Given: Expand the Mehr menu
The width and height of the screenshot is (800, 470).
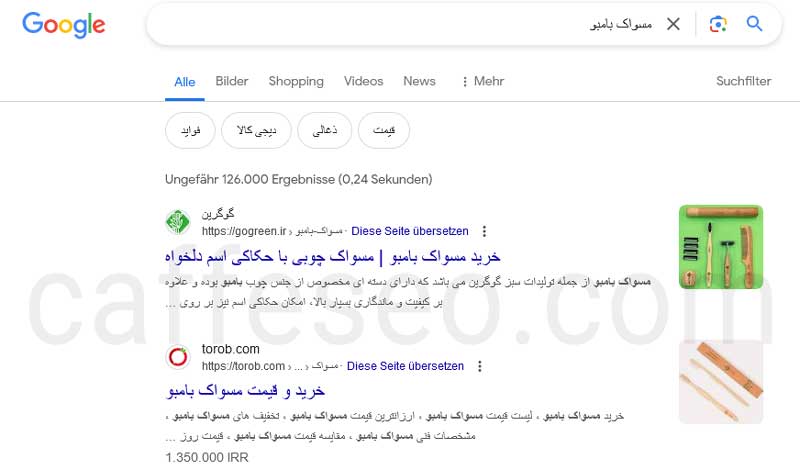Looking at the screenshot, I should click(483, 81).
